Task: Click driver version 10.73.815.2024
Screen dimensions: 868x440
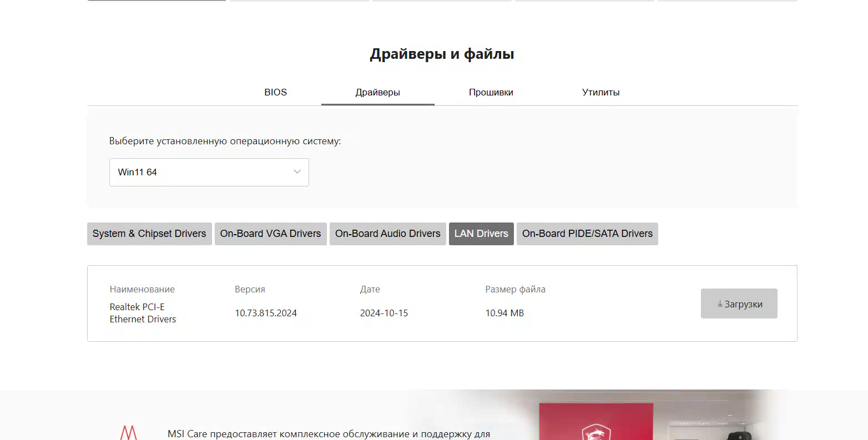Action: [266, 313]
